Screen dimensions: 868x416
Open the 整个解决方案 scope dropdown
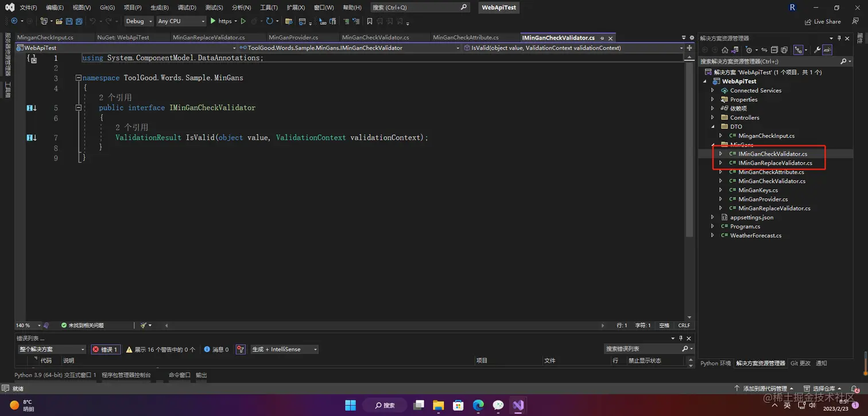pos(52,349)
